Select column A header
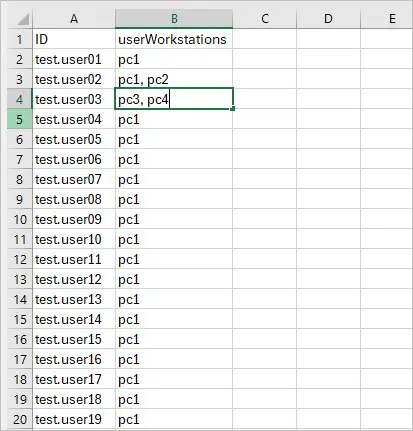413x431 pixels. point(74,19)
